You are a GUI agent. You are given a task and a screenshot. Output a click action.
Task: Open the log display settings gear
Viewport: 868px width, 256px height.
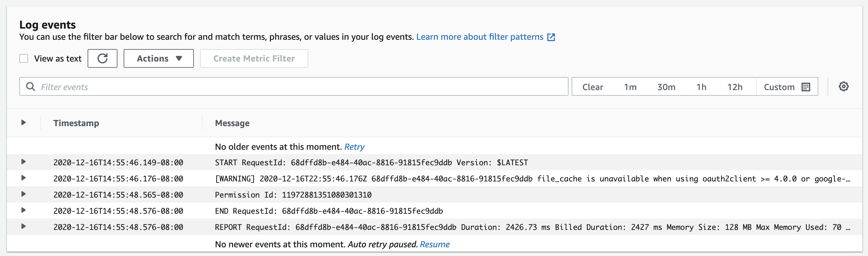pos(843,87)
